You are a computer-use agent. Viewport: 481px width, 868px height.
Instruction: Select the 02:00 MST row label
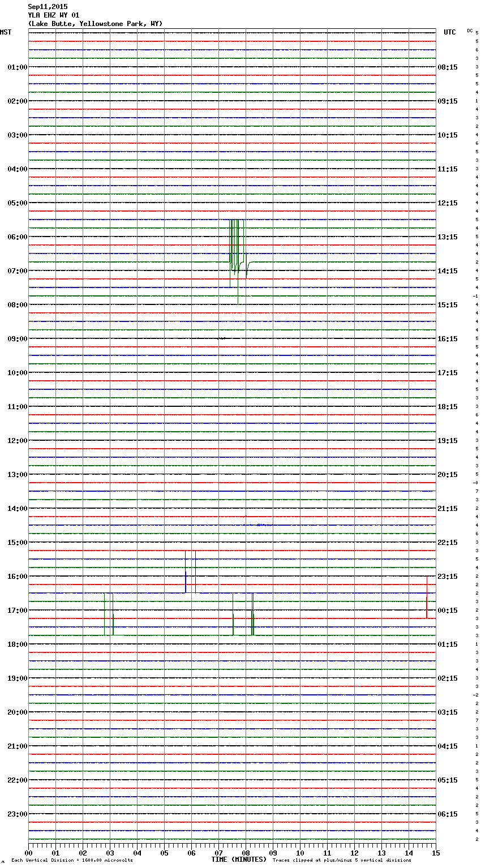tap(17, 101)
